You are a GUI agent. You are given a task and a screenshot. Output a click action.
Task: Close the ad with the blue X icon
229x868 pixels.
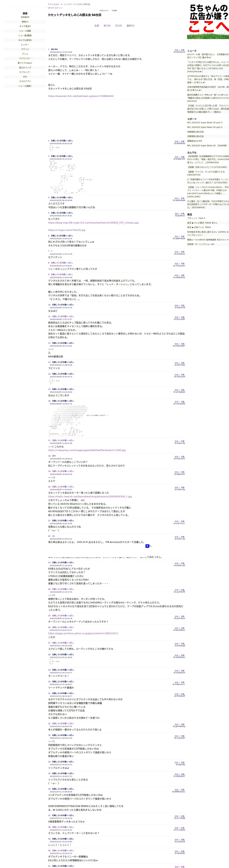[x=147, y=546]
